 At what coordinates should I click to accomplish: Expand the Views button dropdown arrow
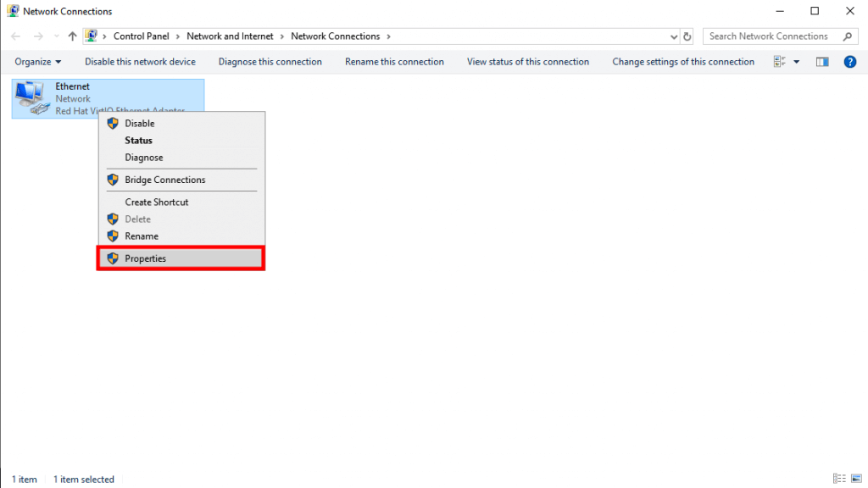tap(794, 61)
